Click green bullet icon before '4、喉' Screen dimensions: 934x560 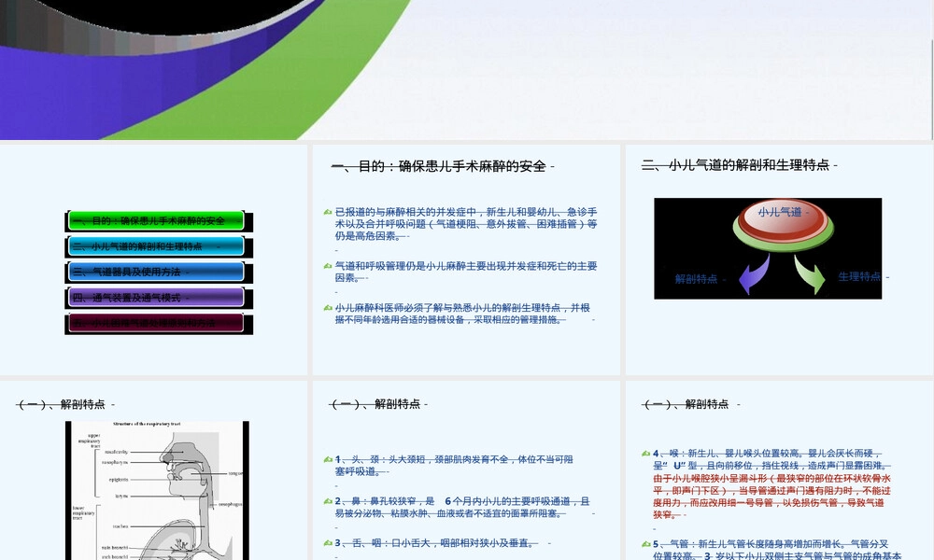point(645,454)
